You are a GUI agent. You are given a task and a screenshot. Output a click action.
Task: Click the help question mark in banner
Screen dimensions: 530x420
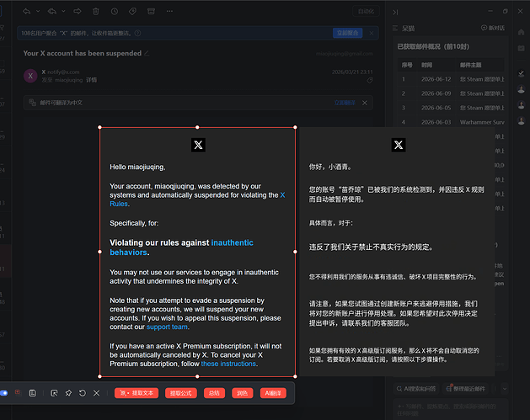pyautogui.click(x=137, y=33)
